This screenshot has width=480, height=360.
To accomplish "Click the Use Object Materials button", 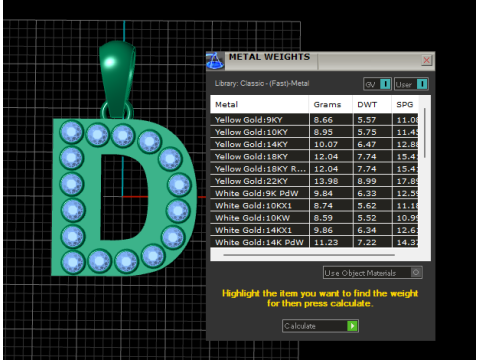I will tap(372, 273).
